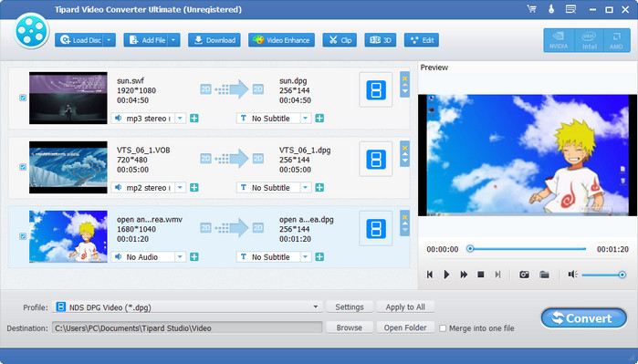Click the shopping cart icon in title bar

coord(531,9)
